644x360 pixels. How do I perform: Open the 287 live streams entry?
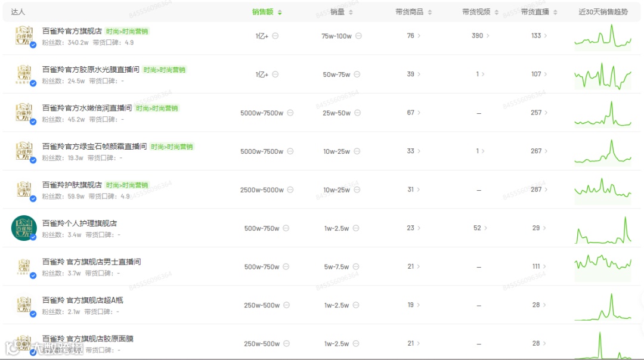539,190
